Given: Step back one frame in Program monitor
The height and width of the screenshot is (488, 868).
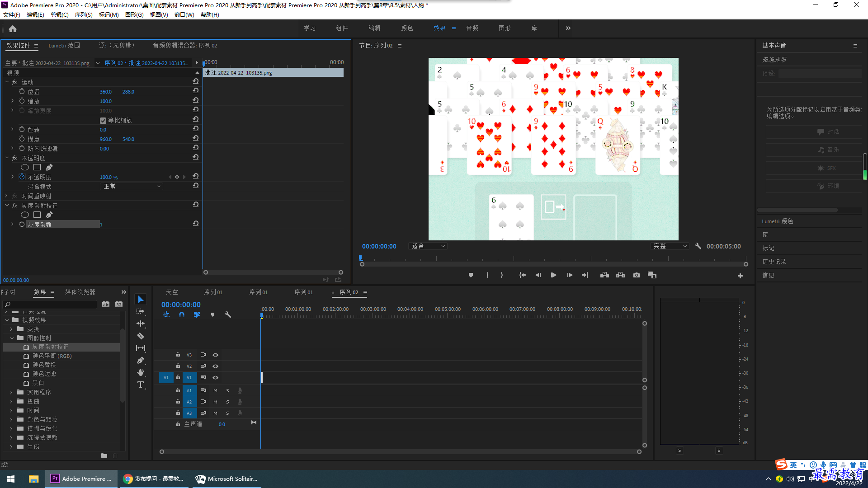Looking at the screenshot, I should click(538, 275).
